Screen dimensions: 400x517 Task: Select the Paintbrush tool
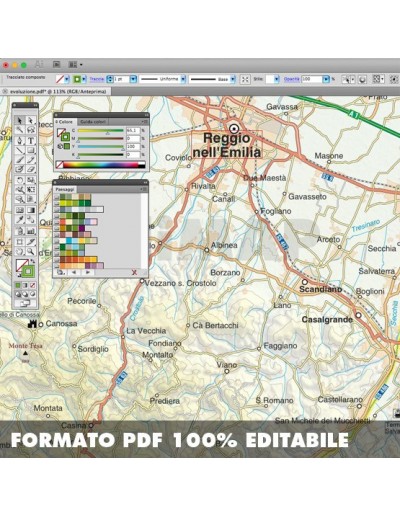(x=20, y=160)
